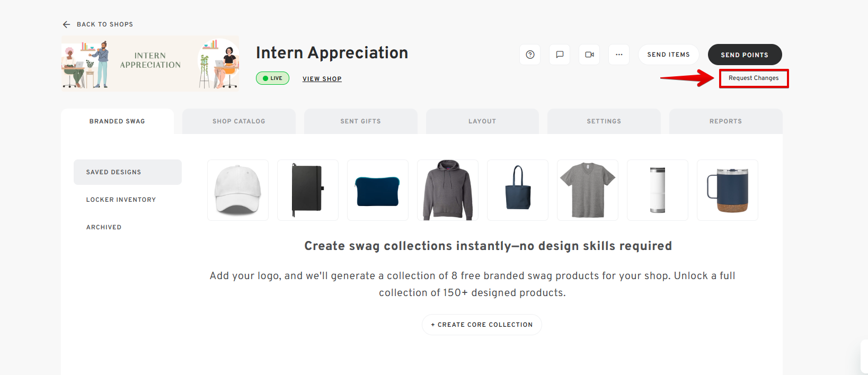Open the Sent Gifts tab
Image resolution: width=868 pixels, height=375 pixels.
[x=360, y=121]
